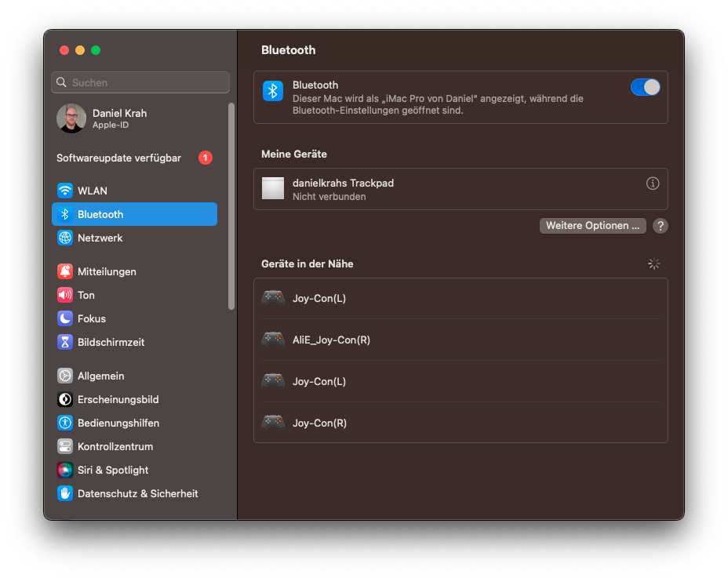The width and height of the screenshot is (728, 578).
Task: Click the gamepad icon of AliE_Joy-Con(R)
Action: (x=273, y=340)
